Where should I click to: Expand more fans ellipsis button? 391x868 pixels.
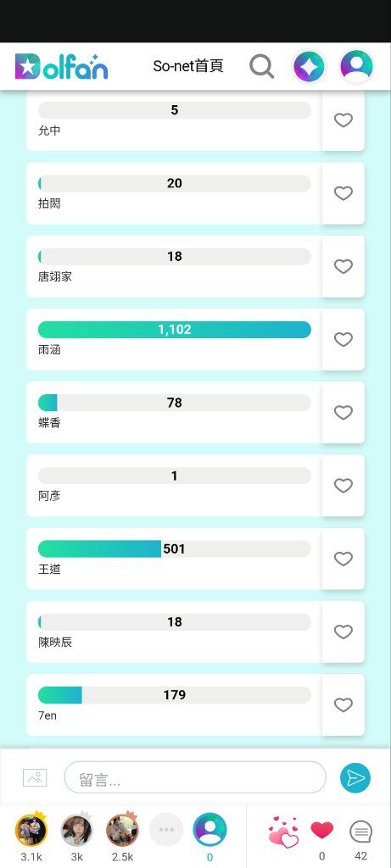(166, 830)
